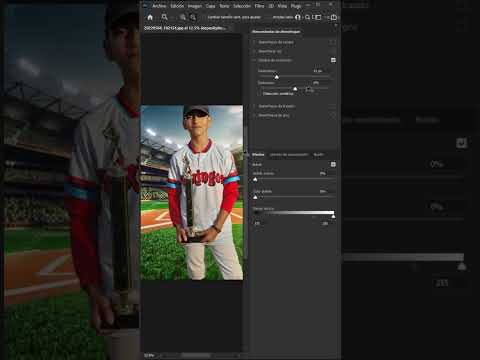Click the zoom out magnifier icon
This screenshot has width=480, height=360.
point(193,17)
